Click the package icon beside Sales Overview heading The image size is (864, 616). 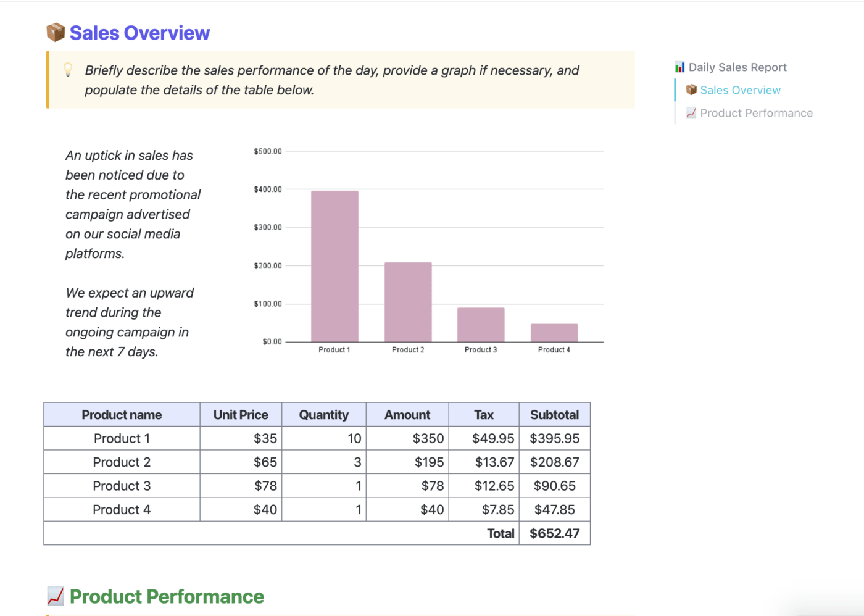point(56,33)
